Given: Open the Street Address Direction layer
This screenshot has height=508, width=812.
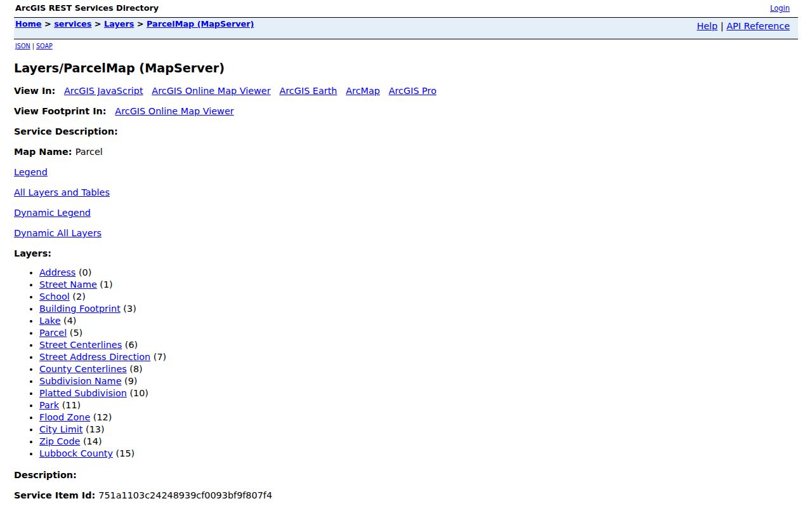Looking at the screenshot, I should 95,357.
